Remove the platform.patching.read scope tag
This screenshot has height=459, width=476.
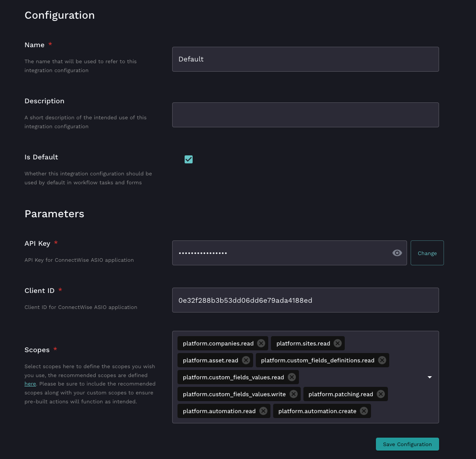pos(381,394)
